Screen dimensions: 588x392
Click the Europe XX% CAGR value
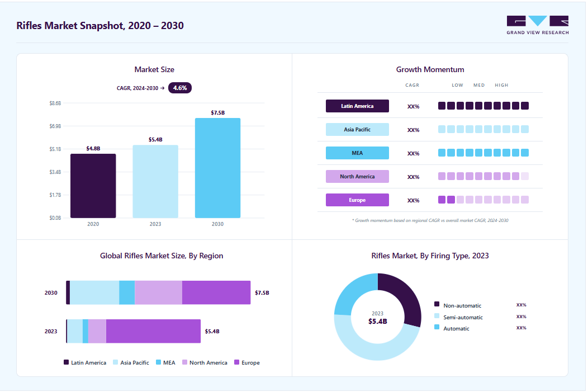(413, 201)
